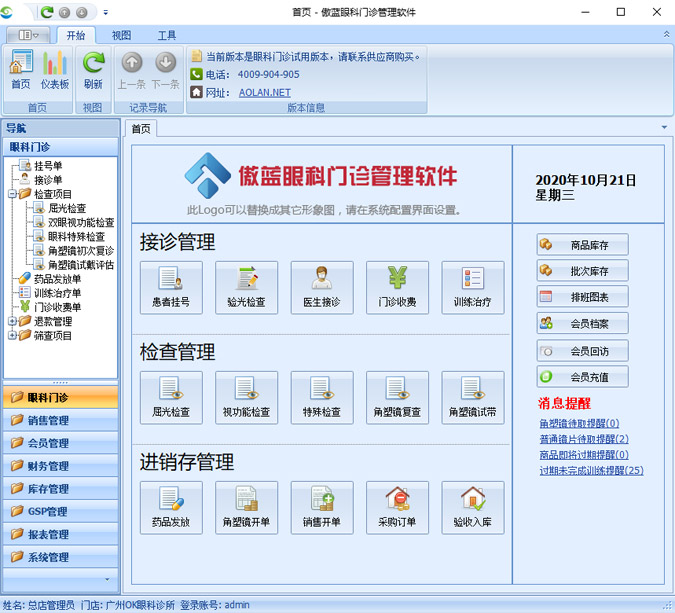Image resolution: width=675 pixels, height=613 pixels.
Task: Switch to the 视图 ribbon tab
Action: coord(121,35)
